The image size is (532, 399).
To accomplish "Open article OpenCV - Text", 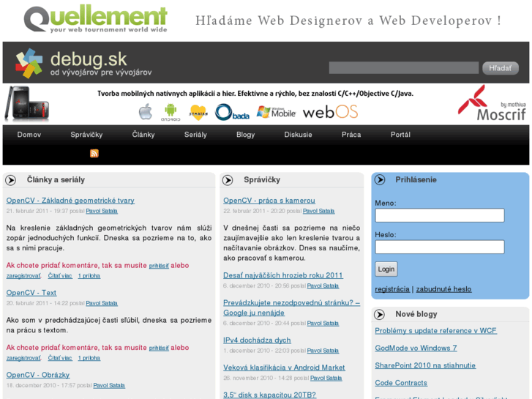I will (x=31, y=292).
